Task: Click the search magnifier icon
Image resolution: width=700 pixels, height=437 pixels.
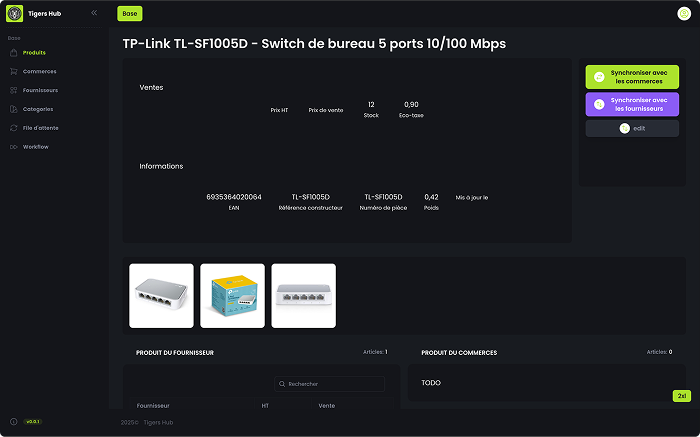Action: pos(282,384)
